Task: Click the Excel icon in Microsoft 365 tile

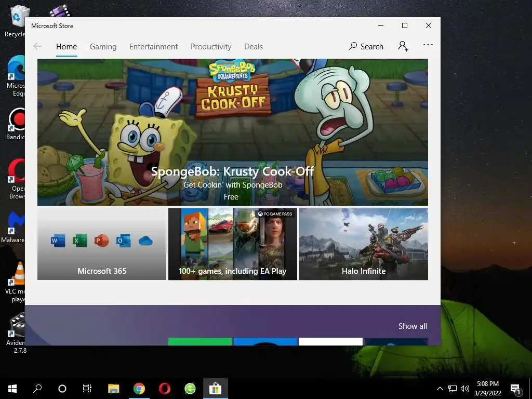Action: [x=79, y=241]
